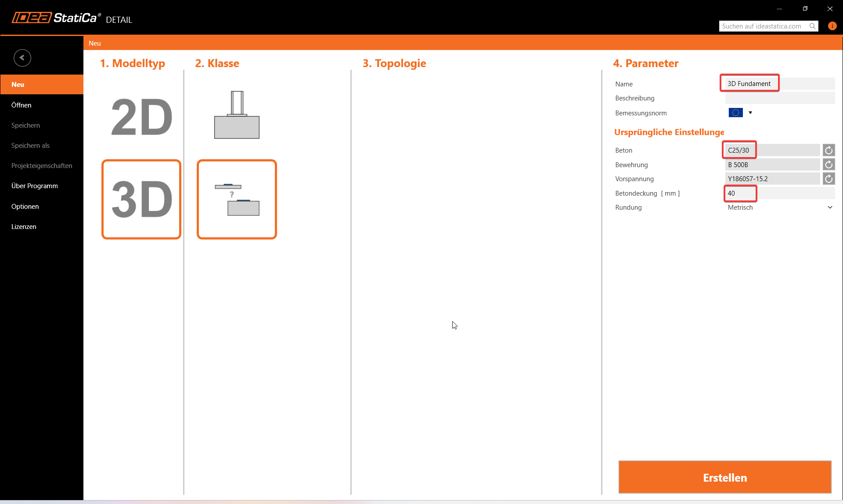Choose the column-on-footing class icon
Viewport: 843px width, 504px height.
[237, 115]
